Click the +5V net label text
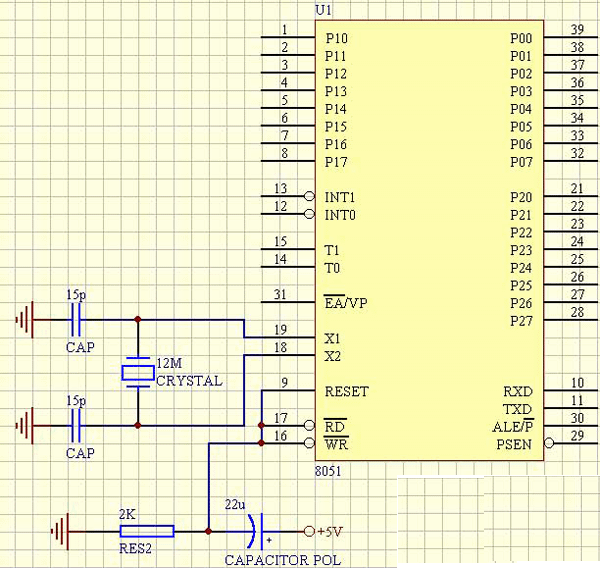Viewport: 600px width, 568px height. pyautogui.click(x=329, y=532)
